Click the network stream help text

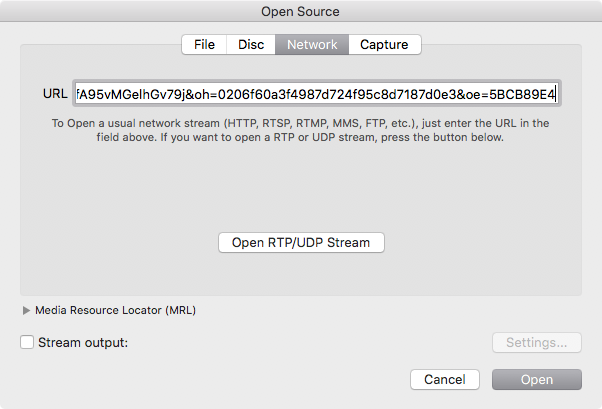(x=300, y=130)
